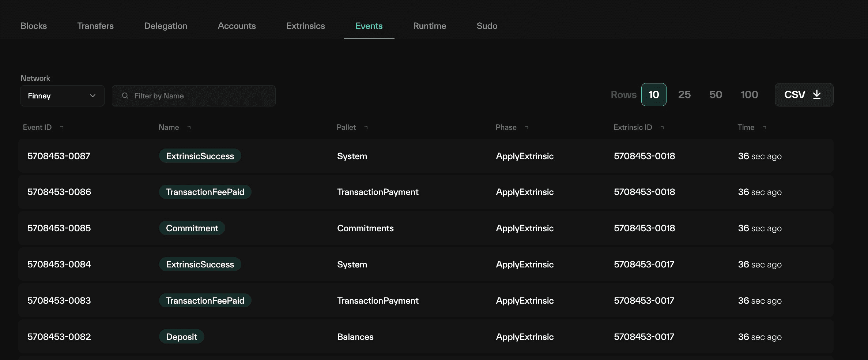This screenshot has height=360, width=868.
Task: Sort by Name column arrow
Action: pyautogui.click(x=189, y=127)
